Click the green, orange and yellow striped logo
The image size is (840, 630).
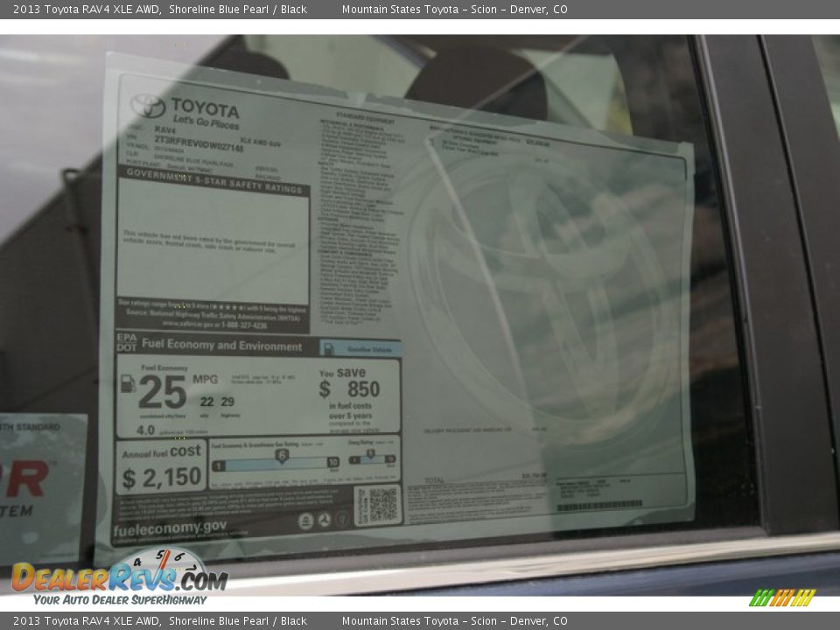click(x=782, y=598)
